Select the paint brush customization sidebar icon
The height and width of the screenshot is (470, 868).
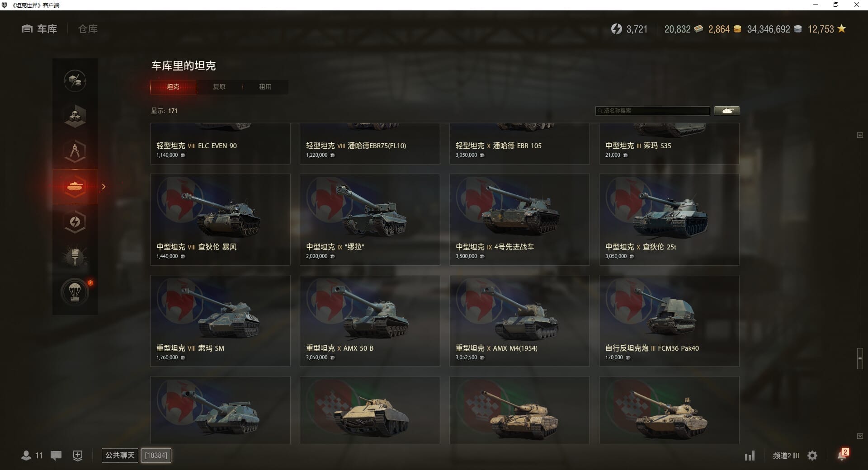pyautogui.click(x=75, y=257)
